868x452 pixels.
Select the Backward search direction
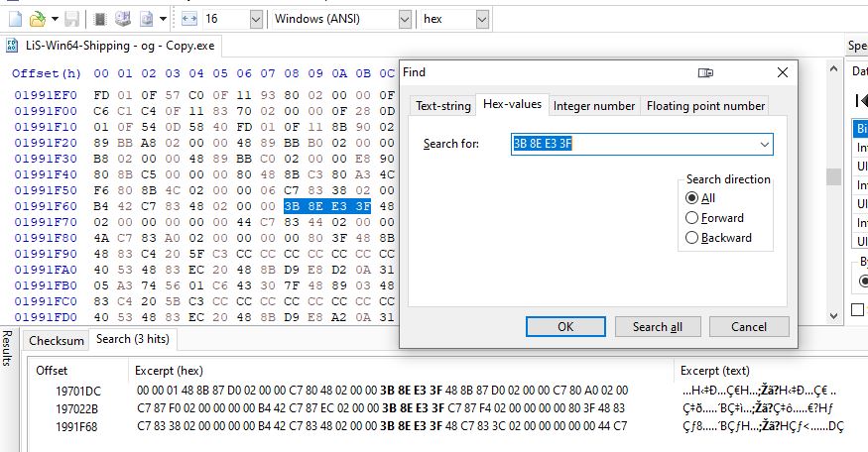692,238
